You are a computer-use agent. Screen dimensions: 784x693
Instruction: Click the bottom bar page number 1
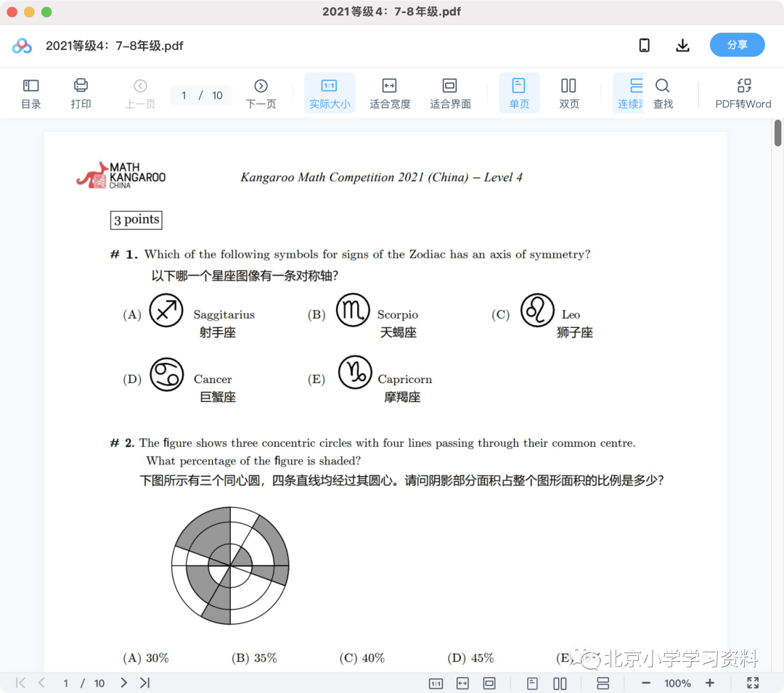[65, 683]
